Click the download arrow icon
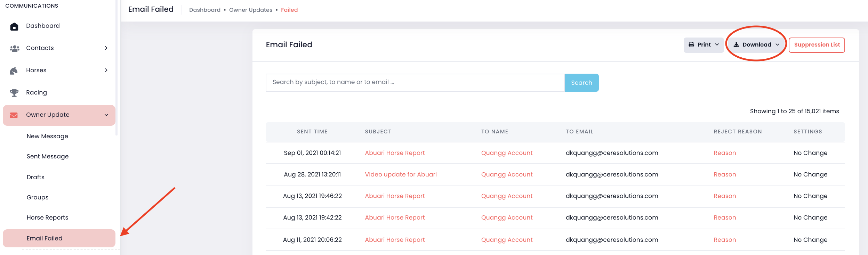Screen dimensions: 868x255 736,45
